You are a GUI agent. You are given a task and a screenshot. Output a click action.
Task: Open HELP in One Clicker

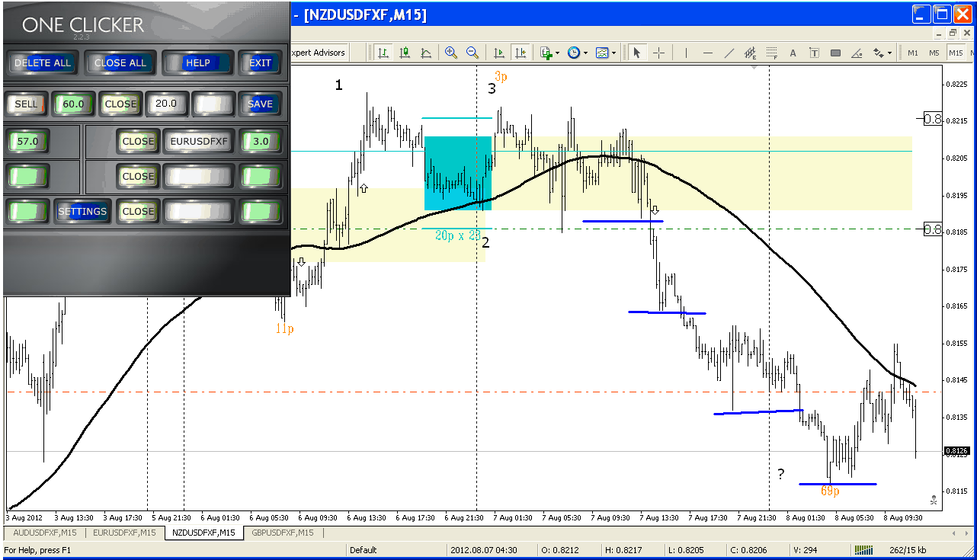pos(197,62)
